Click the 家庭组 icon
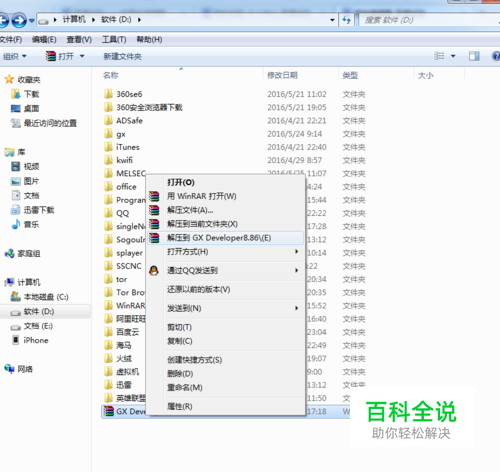 coord(9,254)
